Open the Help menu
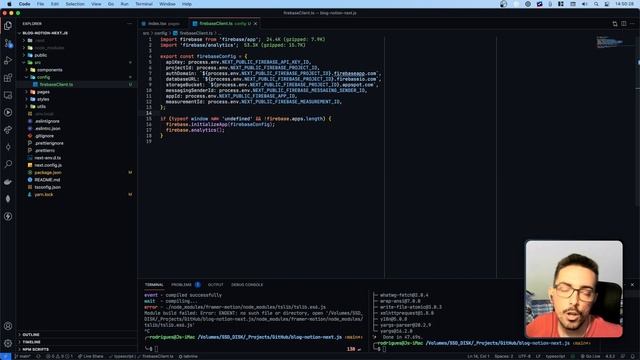640x360 pixels. coord(187,4)
